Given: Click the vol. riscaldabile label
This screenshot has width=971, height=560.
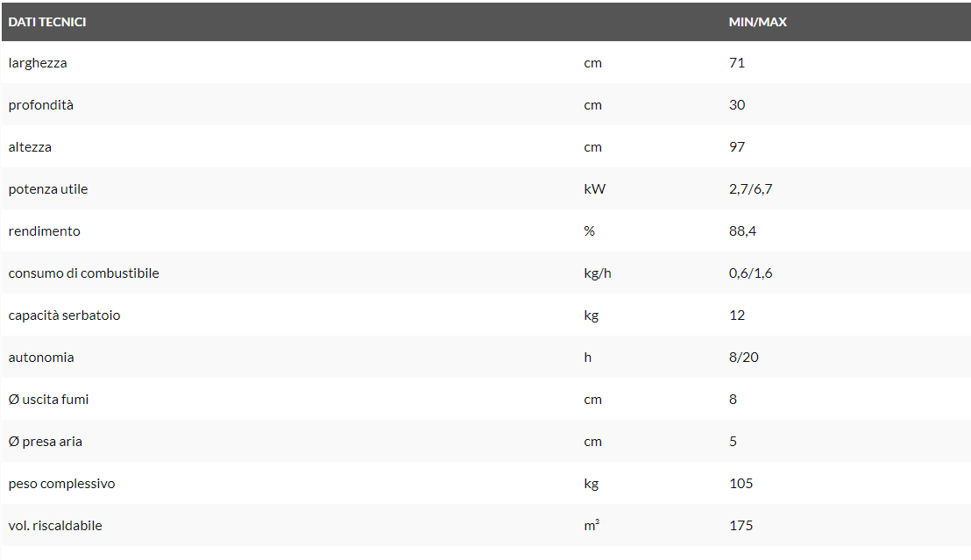Looking at the screenshot, I should point(55,526).
